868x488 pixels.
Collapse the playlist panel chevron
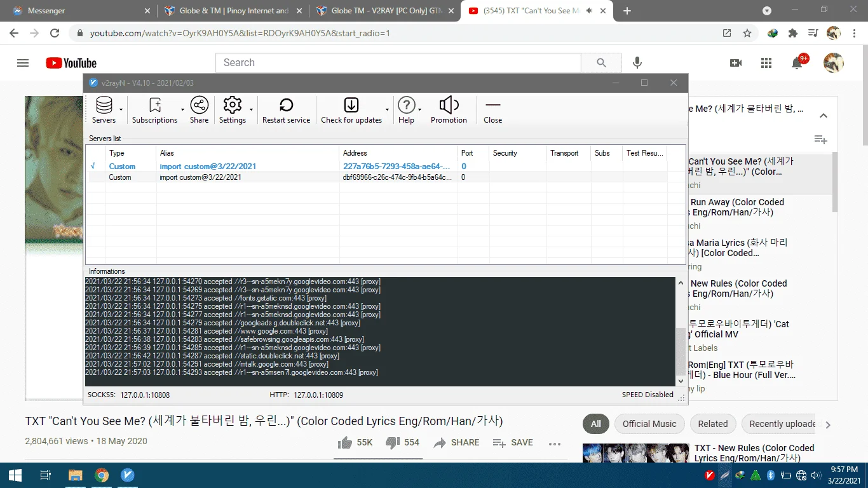[824, 116]
